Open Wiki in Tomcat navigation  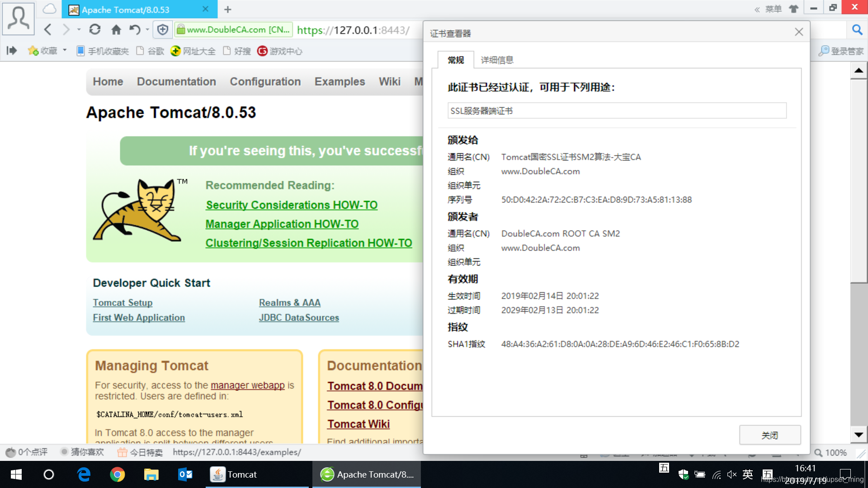(390, 81)
